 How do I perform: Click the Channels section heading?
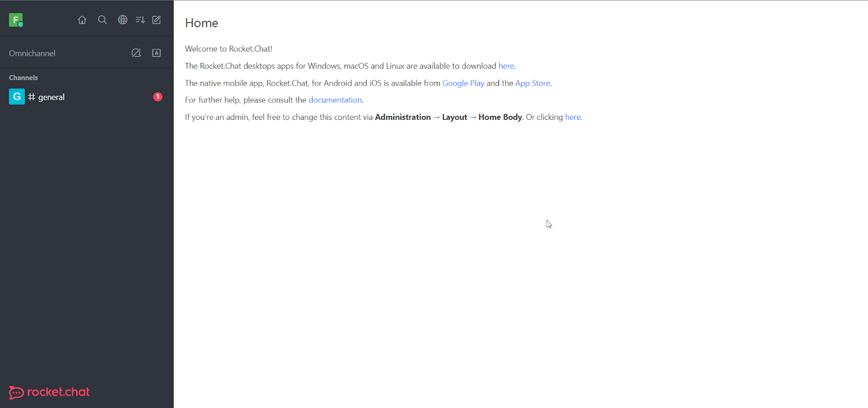click(23, 78)
